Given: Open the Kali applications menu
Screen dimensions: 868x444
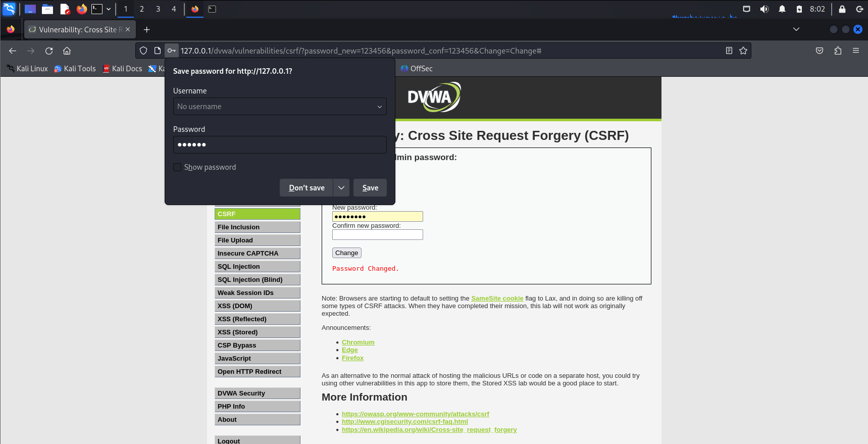Looking at the screenshot, I should 9,9.
